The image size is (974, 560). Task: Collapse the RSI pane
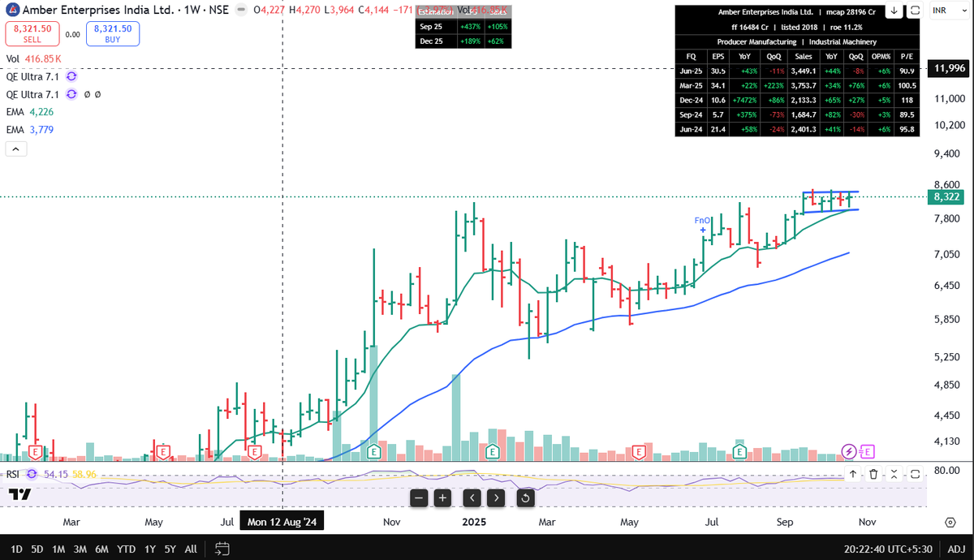[x=894, y=474]
